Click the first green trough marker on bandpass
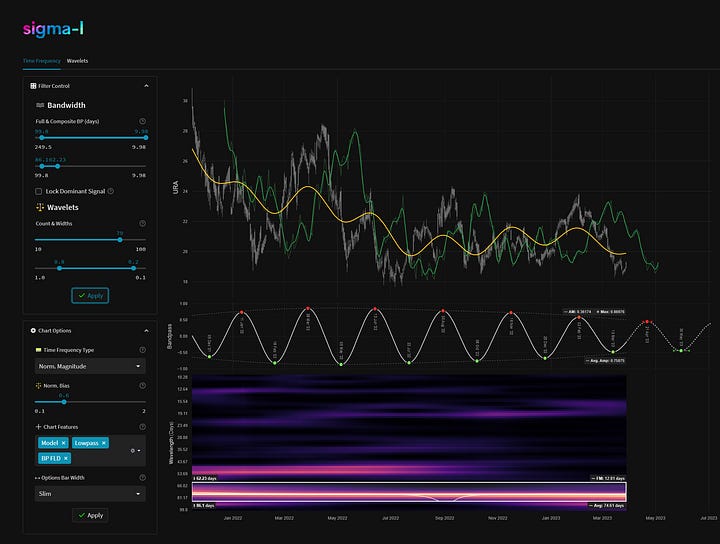Viewport: 720px width, 544px height. [209, 357]
